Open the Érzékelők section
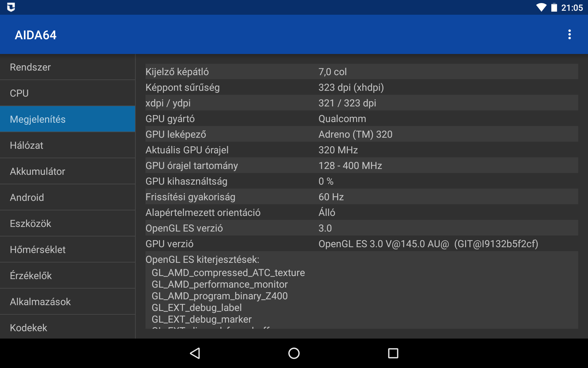 tap(67, 276)
